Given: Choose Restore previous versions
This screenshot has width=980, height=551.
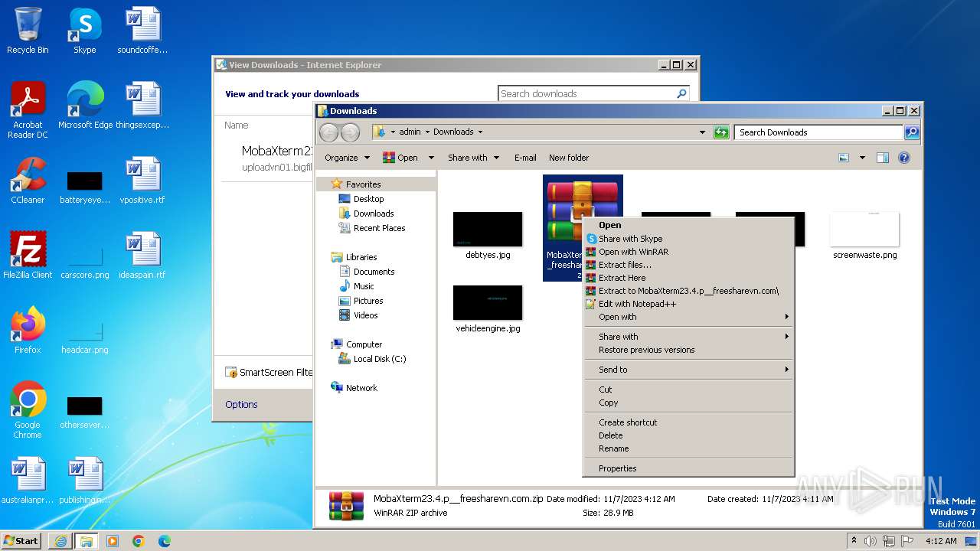Looking at the screenshot, I should (x=688, y=350).
